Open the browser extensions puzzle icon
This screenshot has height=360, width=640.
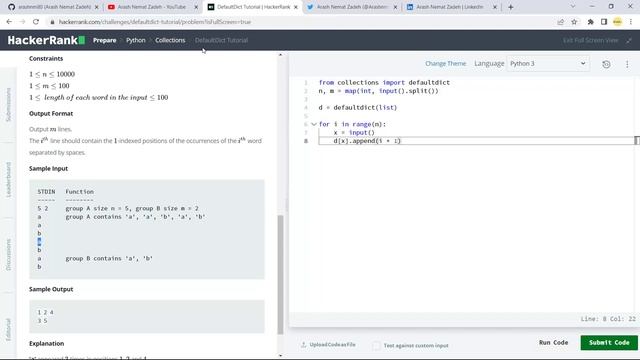590,22
